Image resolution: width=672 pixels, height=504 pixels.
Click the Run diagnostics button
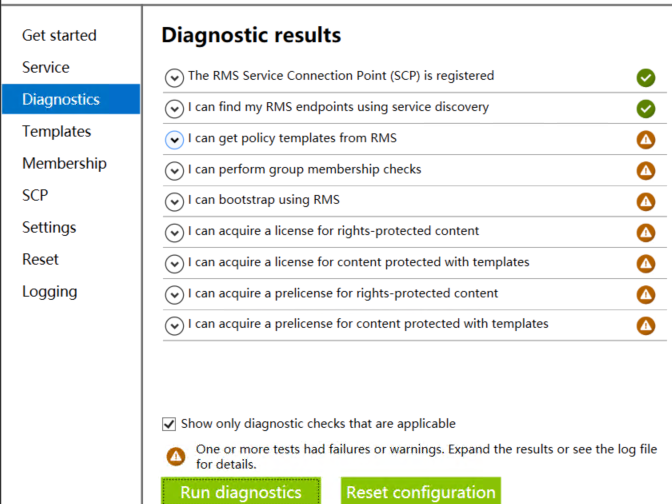(241, 491)
